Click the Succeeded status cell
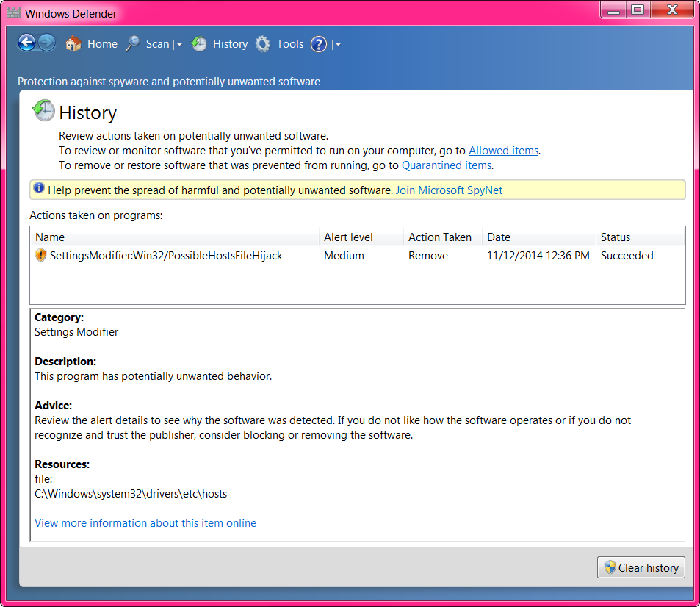The image size is (700, 607). pos(627,256)
